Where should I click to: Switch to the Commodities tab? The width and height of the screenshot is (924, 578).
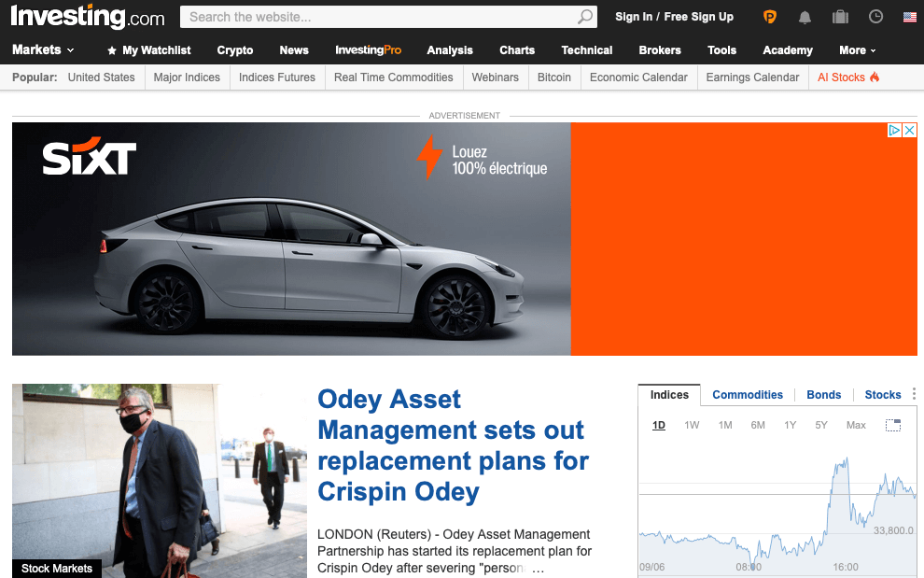click(x=747, y=394)
